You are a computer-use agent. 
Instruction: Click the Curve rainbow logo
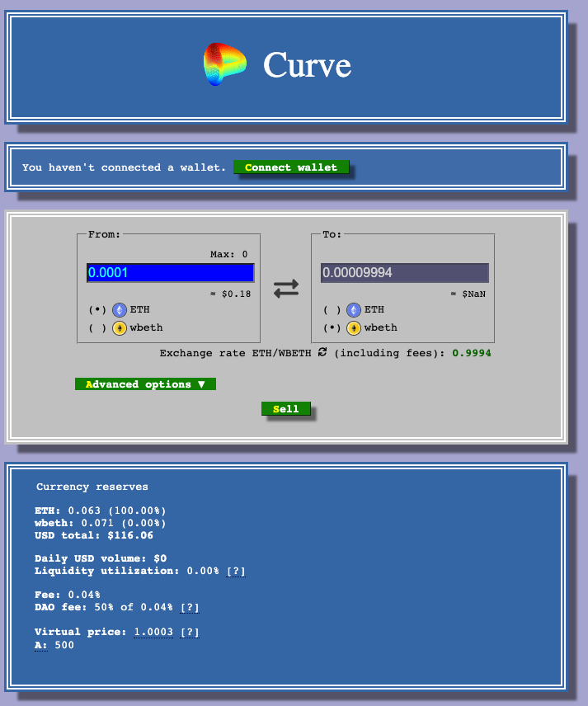pyautogui.click(x=224, y=64)
